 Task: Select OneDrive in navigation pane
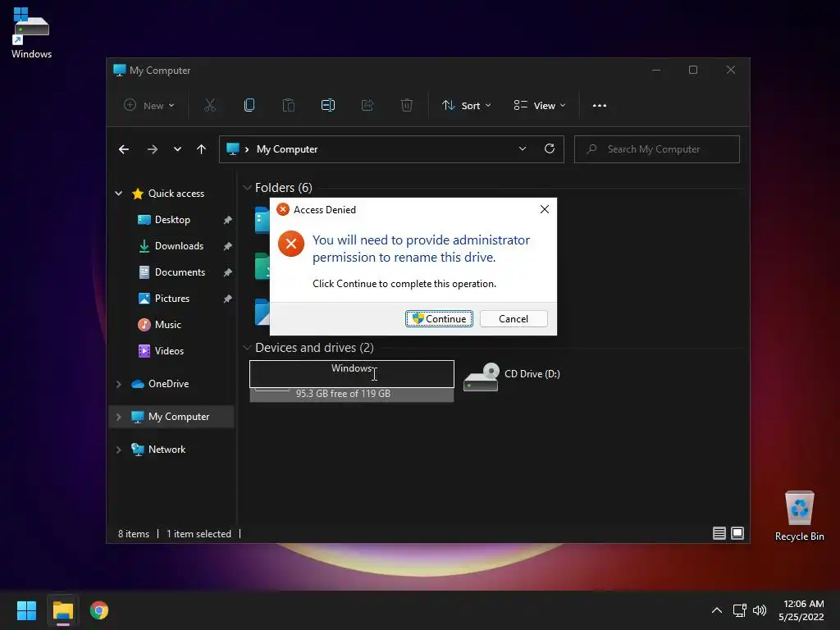coord(167,384)
